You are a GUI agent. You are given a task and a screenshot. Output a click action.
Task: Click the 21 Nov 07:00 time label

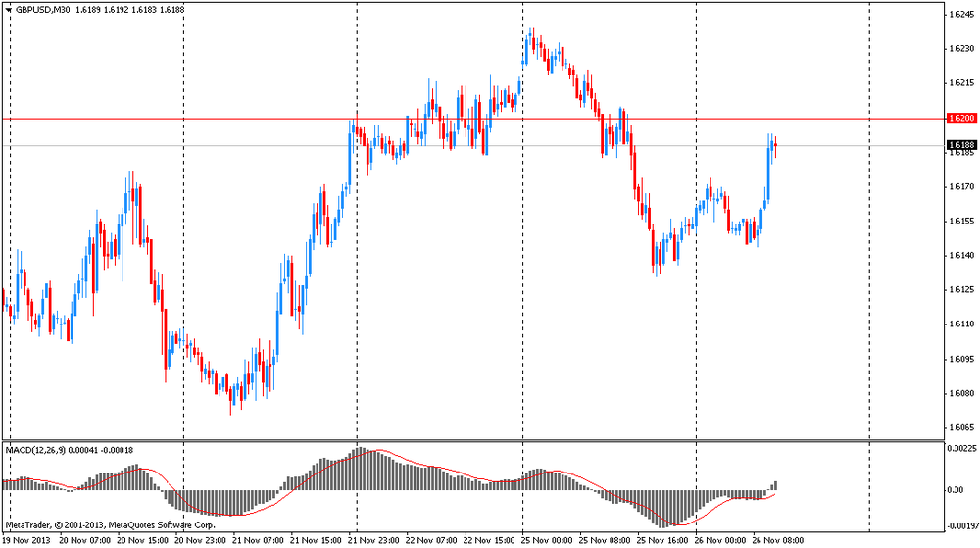point(258,540)
